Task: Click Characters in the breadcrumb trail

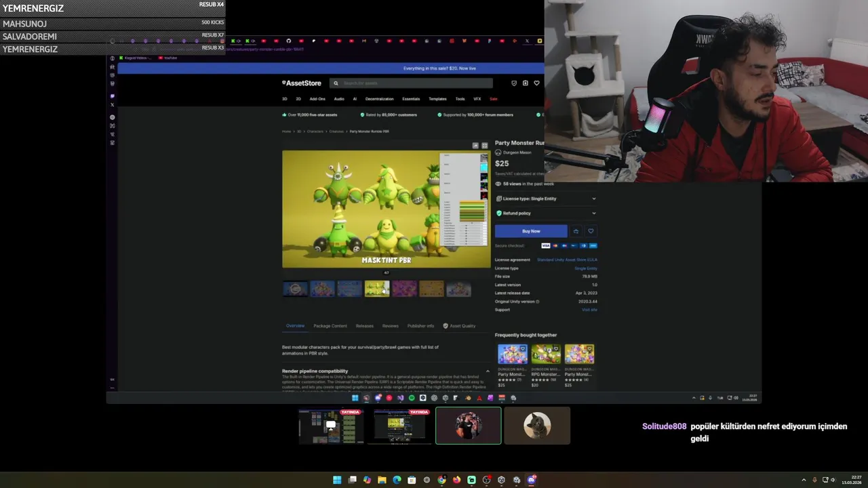Action: [315, 131]
